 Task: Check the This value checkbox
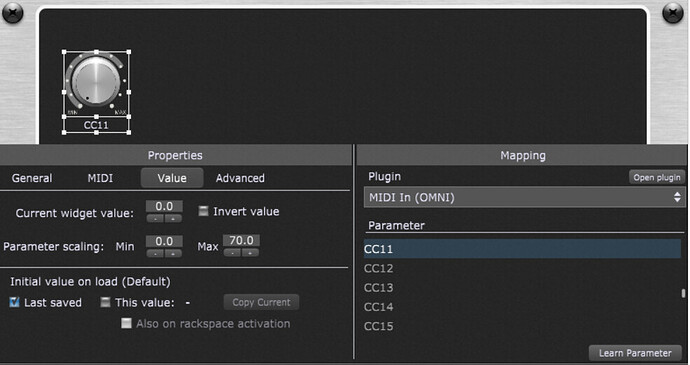click(105, 302)
